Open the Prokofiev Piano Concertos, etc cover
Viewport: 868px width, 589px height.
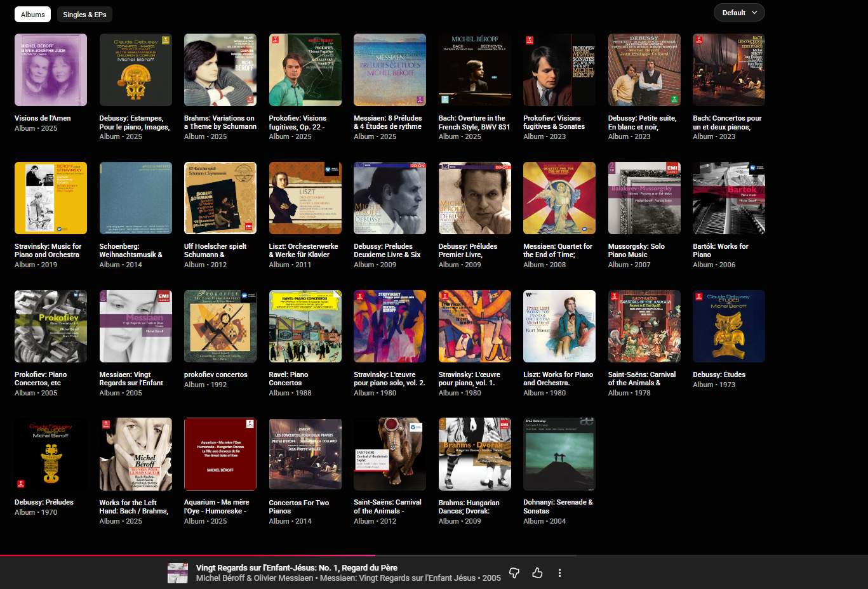(51, 326)
